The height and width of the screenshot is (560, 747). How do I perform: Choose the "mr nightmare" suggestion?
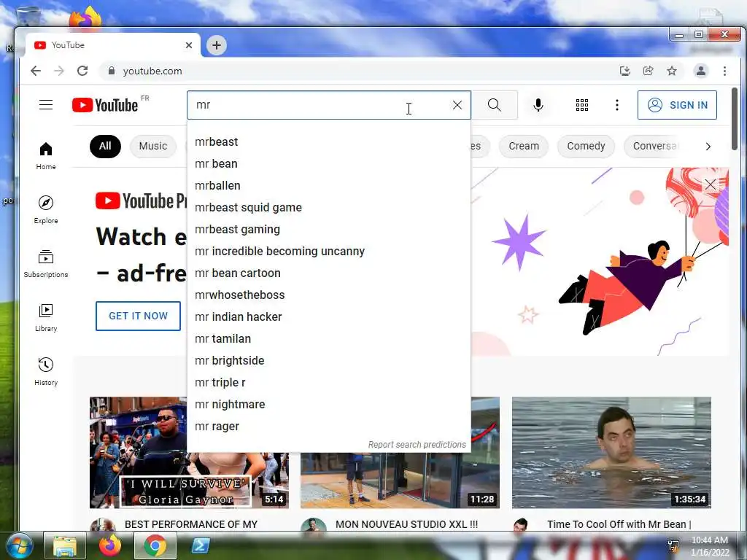[x=329, y=405]
